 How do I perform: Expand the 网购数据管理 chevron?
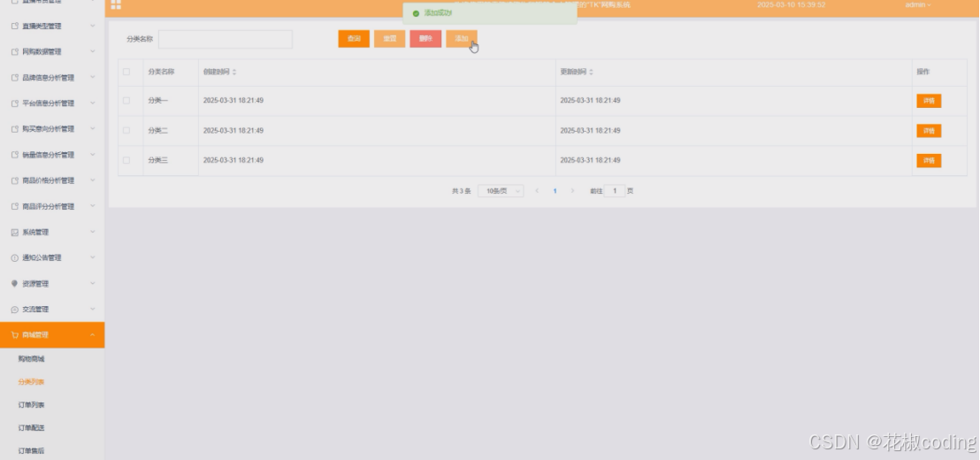(93, 52)
